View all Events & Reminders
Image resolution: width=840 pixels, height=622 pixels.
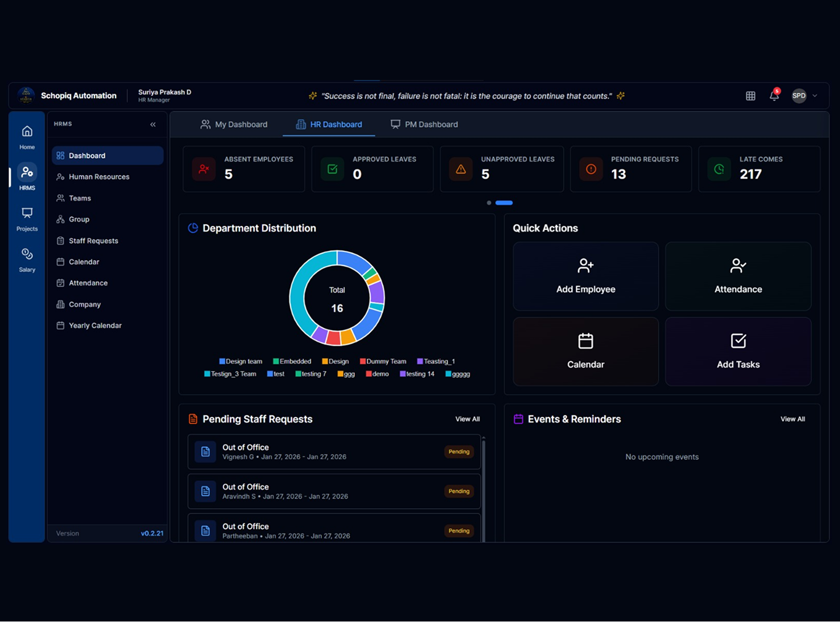[792, 419]
